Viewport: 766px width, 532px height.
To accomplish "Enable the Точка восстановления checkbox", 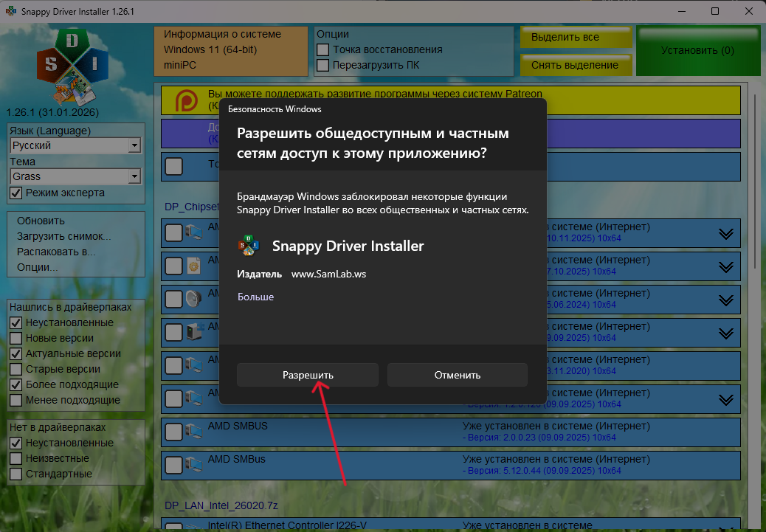I will pyautogui.click(x=322, y=49).
